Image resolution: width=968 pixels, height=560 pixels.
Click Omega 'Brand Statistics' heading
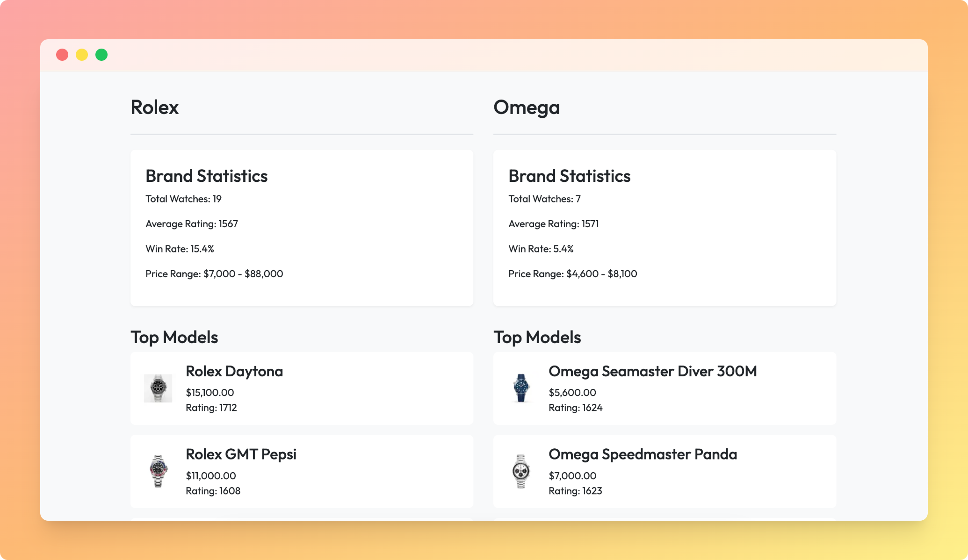570,176
